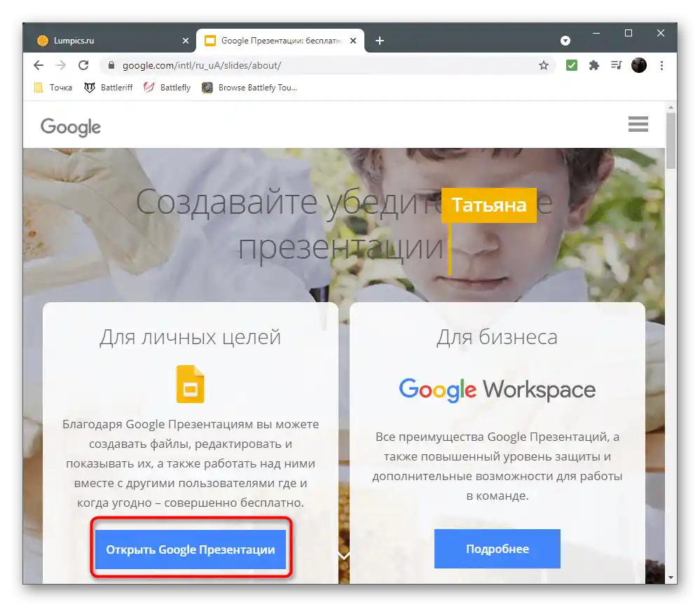The height and width of the screenshot is (607, 700).
Task: Go back using the browser back arrow
Action: click(39, 65)
